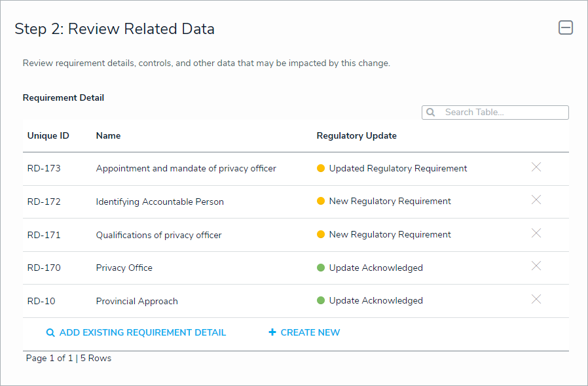Add an existing requirement detail

(x=136, y=332)
